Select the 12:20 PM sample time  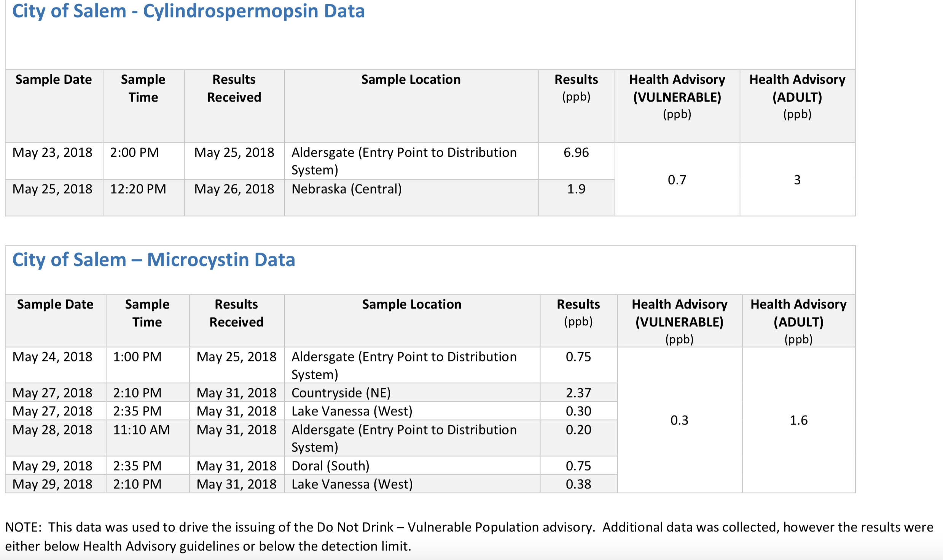[138, 189]
